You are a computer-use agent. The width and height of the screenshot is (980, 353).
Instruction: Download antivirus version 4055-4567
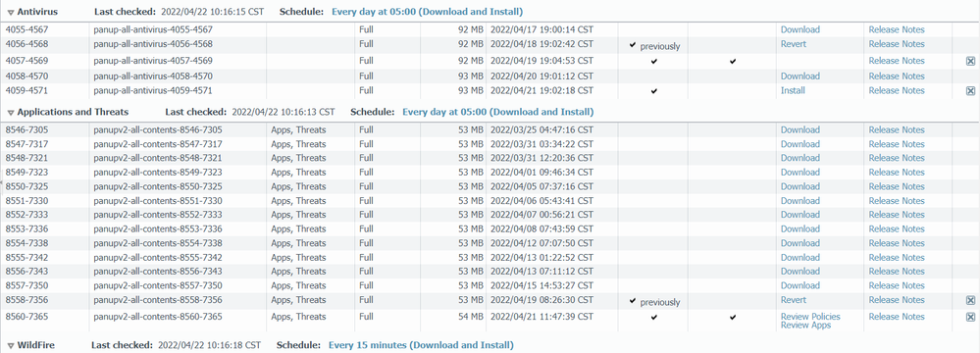click(800, 29)
